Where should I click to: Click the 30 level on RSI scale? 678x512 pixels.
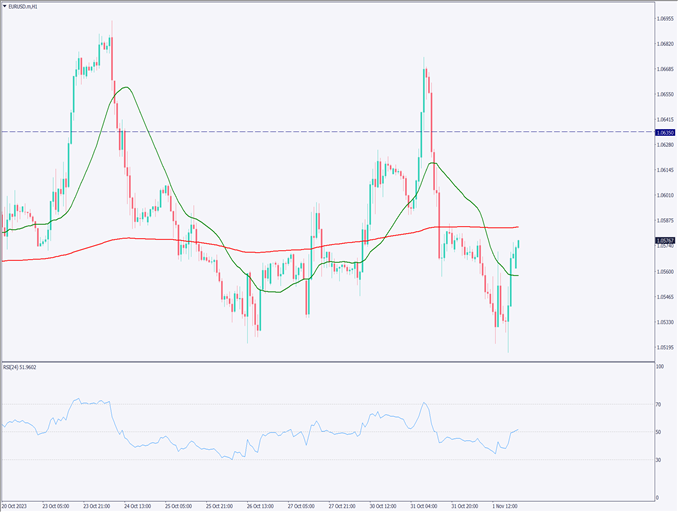pos(659,460)
